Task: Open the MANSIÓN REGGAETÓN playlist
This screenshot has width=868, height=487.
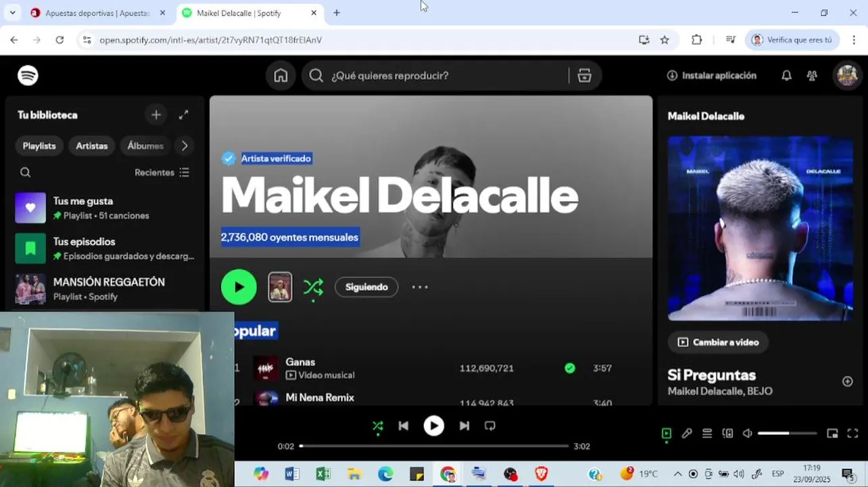Action: pyautogui.click(x=105, y=289)
